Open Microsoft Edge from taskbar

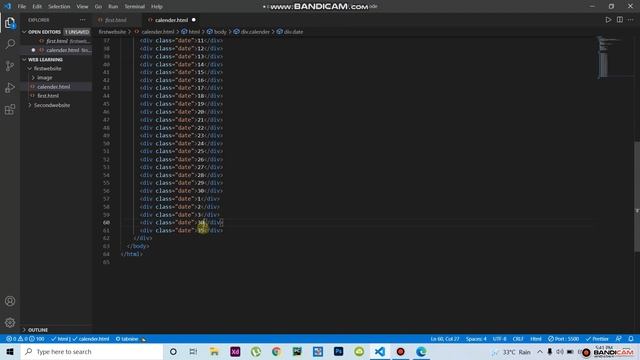pyautogui.click(x=421, y=351)
